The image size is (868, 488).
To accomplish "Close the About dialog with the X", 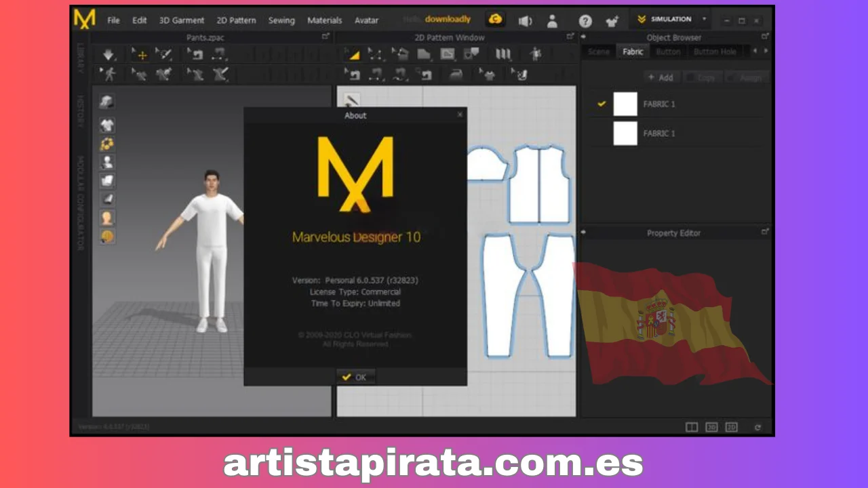I will point(460,115).
